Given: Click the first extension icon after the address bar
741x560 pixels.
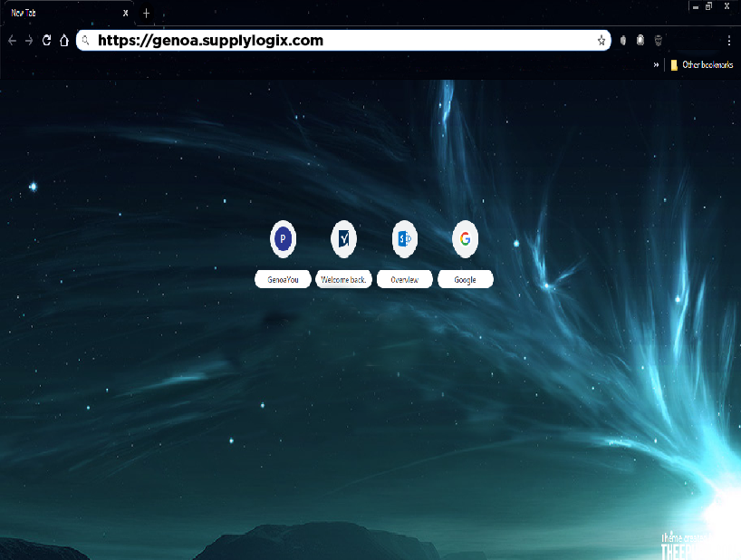Looking at the screenshot, I should [623, 41].
